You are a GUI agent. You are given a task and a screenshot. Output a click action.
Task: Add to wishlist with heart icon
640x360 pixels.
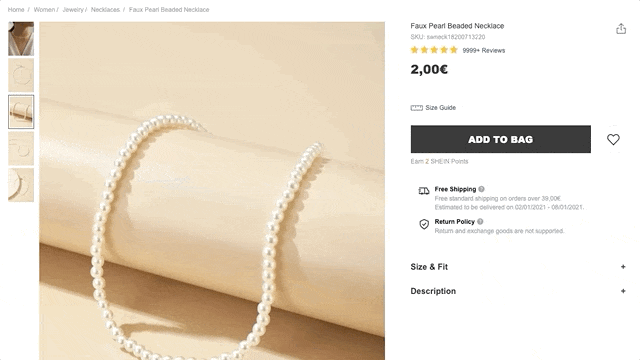click(613, 139)
